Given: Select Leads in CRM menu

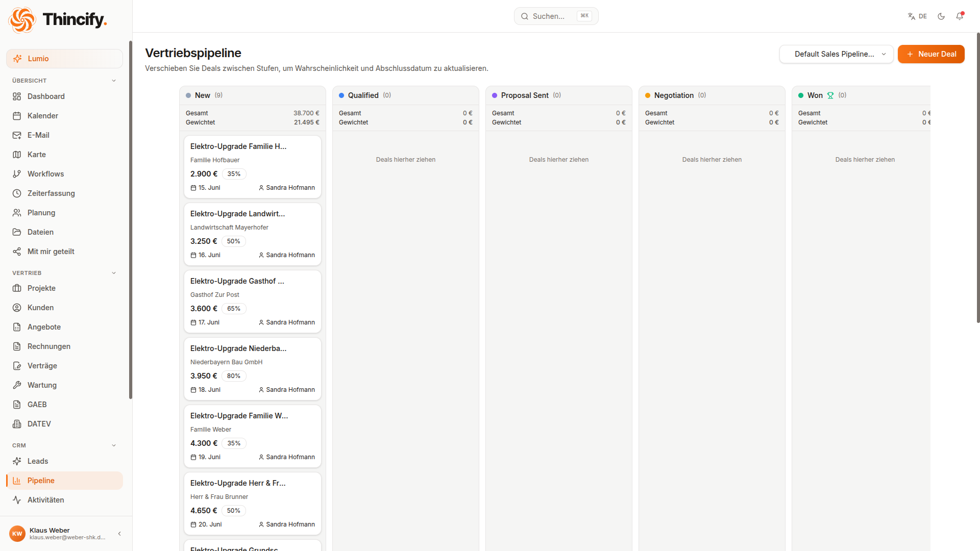Looking at the screenshot, I should pos(64,461).
